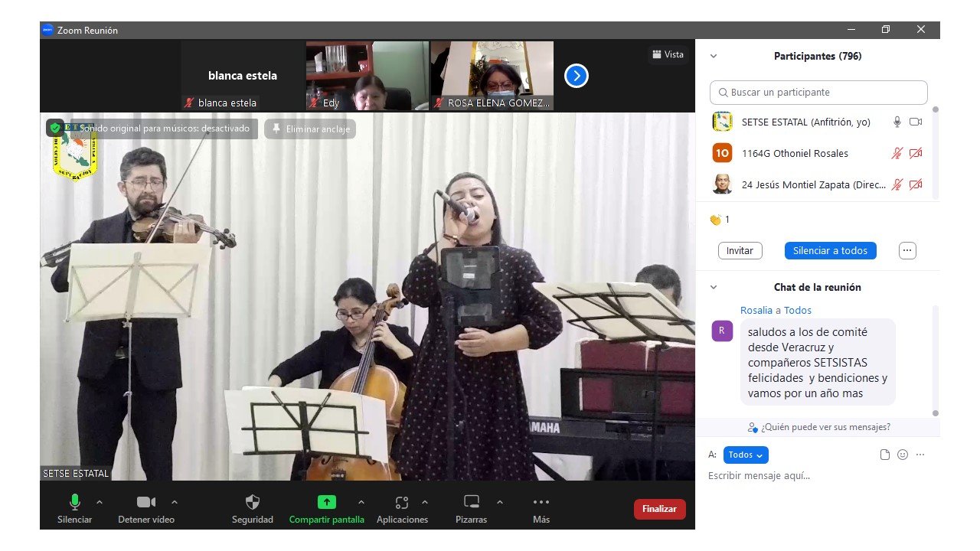Click the clapping hands reaction count
Screen dimensions: 980x551
click(x=719, y=220)
